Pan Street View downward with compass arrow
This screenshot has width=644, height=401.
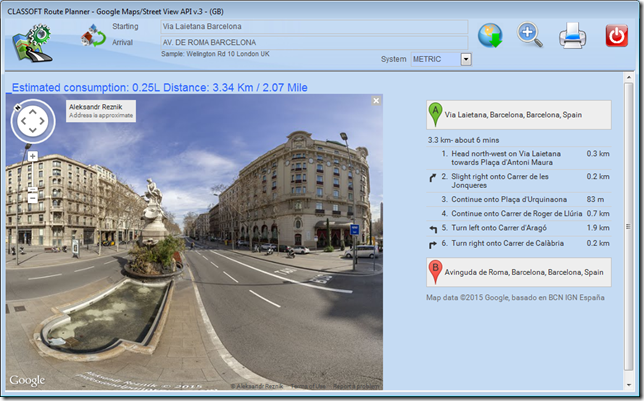(33, 131)
